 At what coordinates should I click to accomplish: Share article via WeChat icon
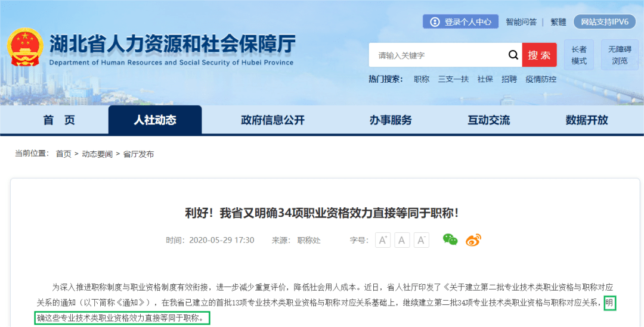click(450, 239)
